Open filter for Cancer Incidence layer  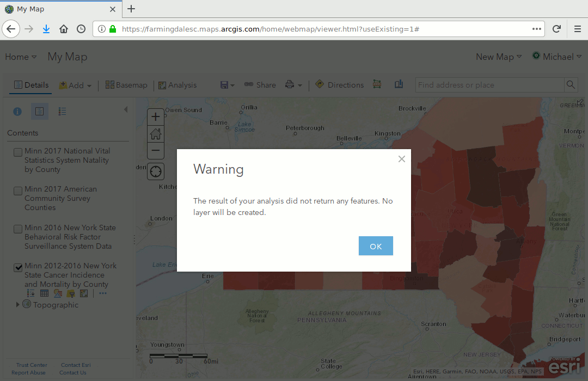[x=71, y=293]
